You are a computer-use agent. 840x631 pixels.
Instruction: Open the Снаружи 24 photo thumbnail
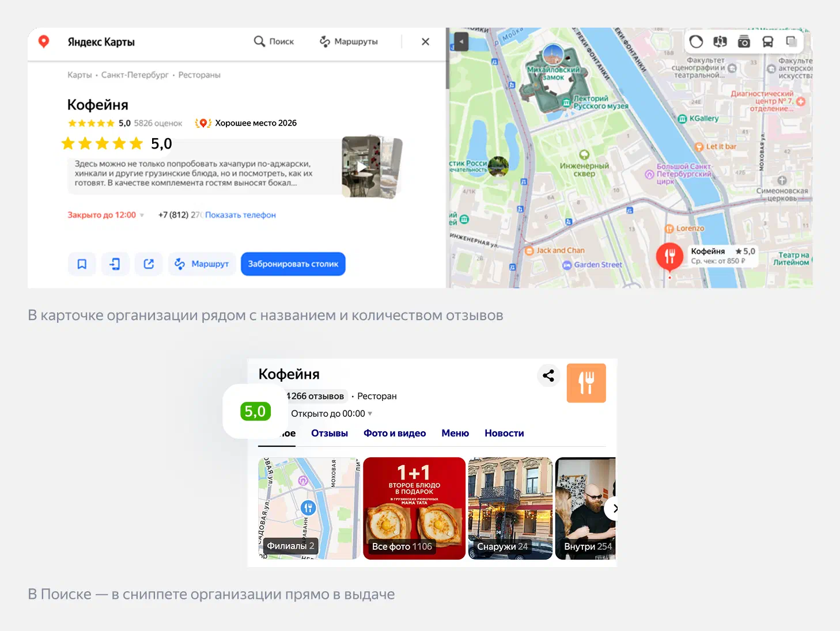coord(510,508)
